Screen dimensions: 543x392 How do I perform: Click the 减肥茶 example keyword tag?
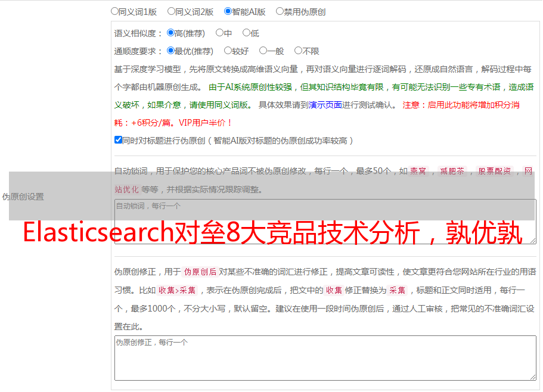[452, 171]
